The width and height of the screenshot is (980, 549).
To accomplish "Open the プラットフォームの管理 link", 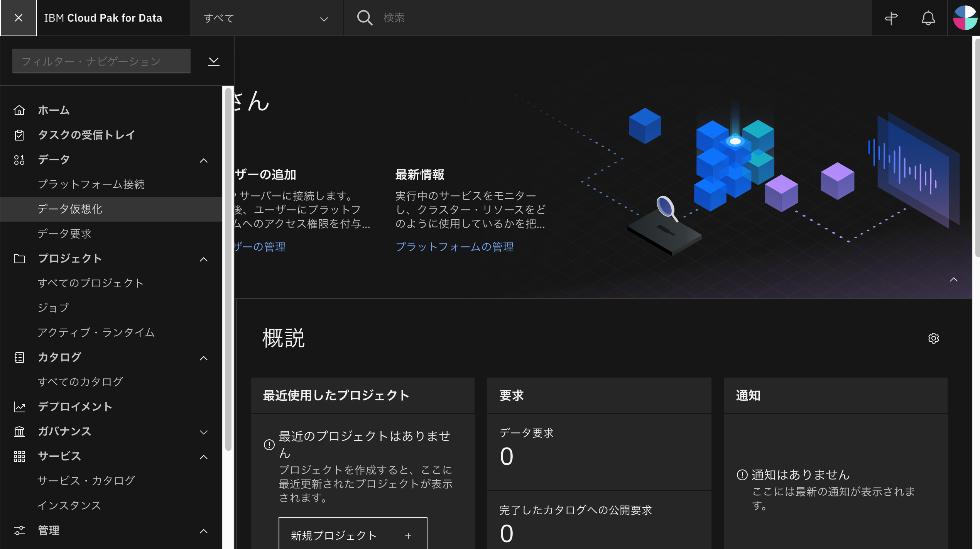I will 455,247.
